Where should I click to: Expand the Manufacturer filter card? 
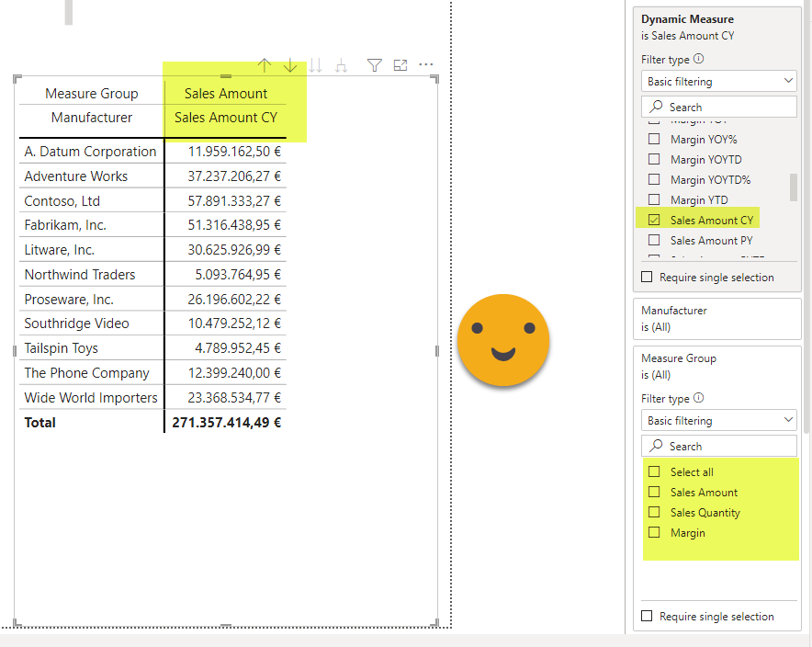click(x=717, y=318)
